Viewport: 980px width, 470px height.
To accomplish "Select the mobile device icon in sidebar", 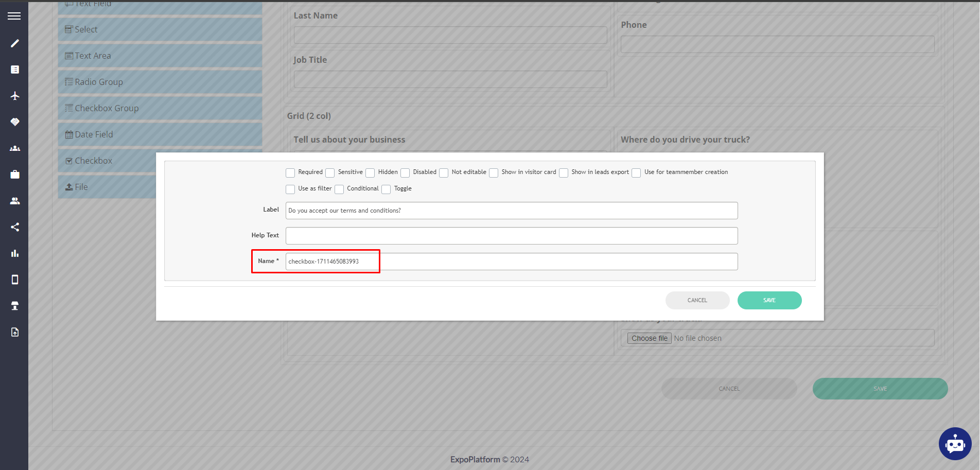I will (x=14, y=279).
